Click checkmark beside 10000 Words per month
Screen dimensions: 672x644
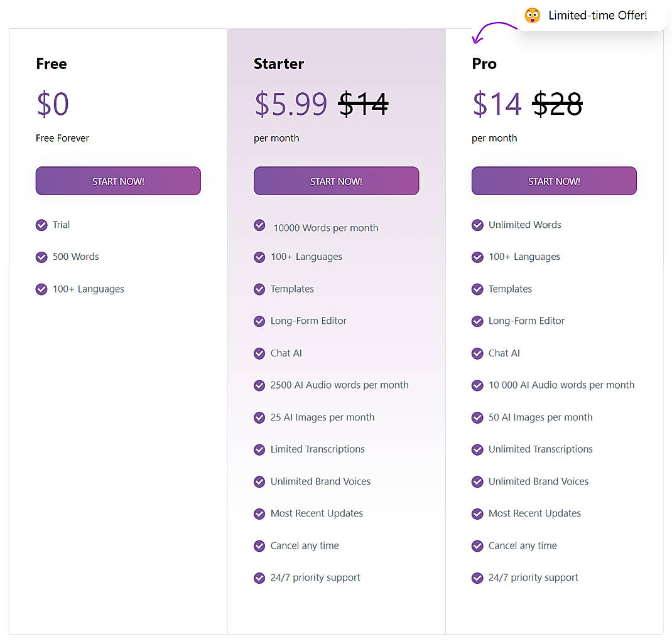tap(259, 225)
